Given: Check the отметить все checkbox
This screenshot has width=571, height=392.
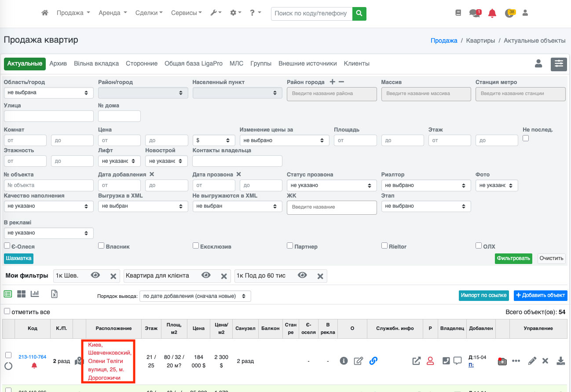Looking at the screenshot, I should (x=7, y=311).
